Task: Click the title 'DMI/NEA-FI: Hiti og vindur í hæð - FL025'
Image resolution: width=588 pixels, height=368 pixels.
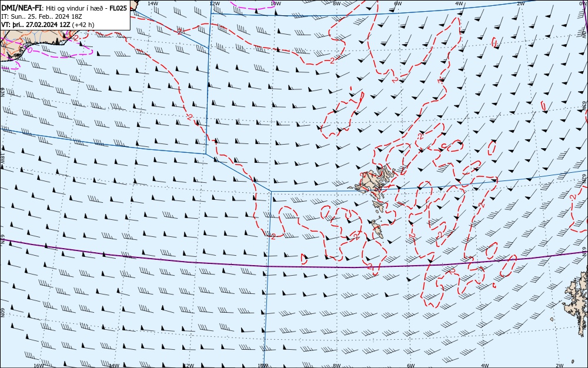Action: coord(65,8)
